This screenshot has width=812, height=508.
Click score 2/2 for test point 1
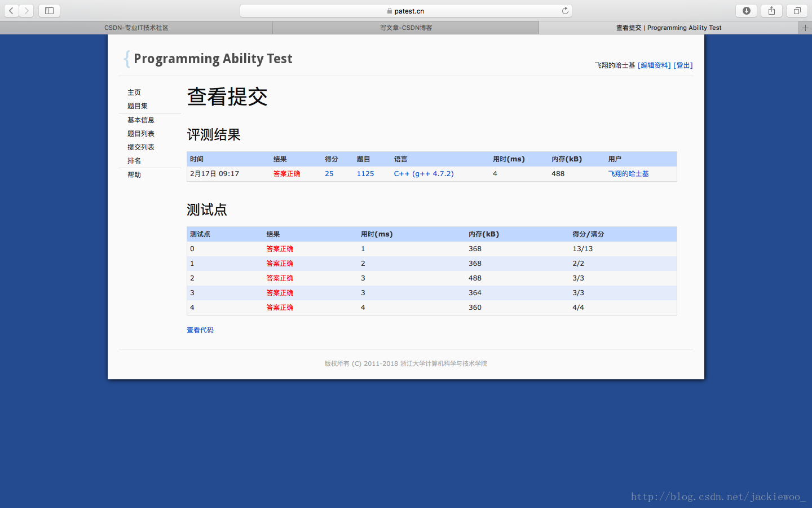pos(578,264)
